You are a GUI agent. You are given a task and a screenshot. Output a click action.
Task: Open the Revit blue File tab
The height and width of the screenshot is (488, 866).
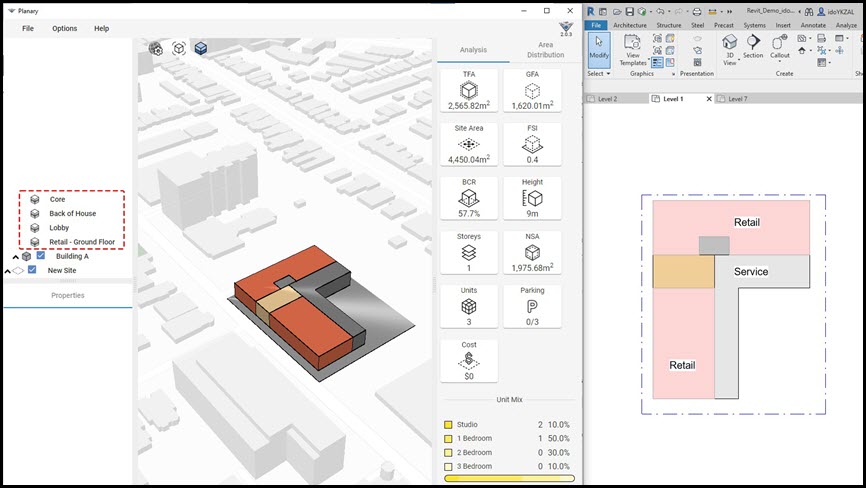coord(596,25)
